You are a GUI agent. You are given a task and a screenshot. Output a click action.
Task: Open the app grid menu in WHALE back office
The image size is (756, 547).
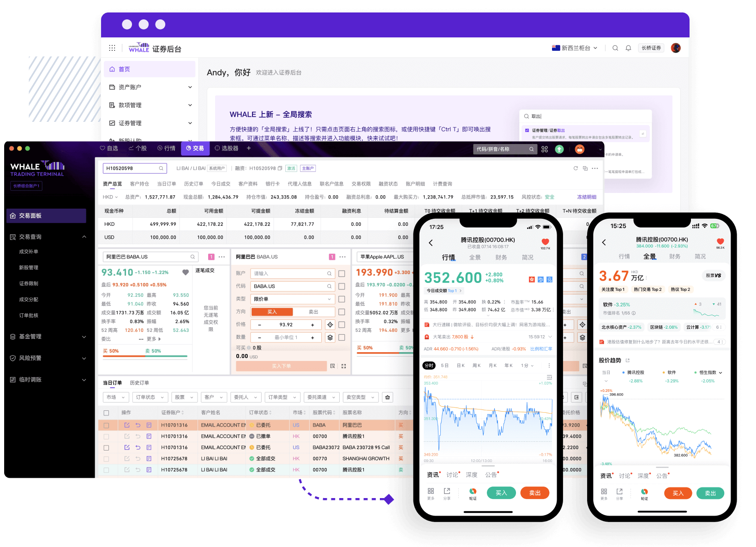pyautogui.click(x=112, y=48)
